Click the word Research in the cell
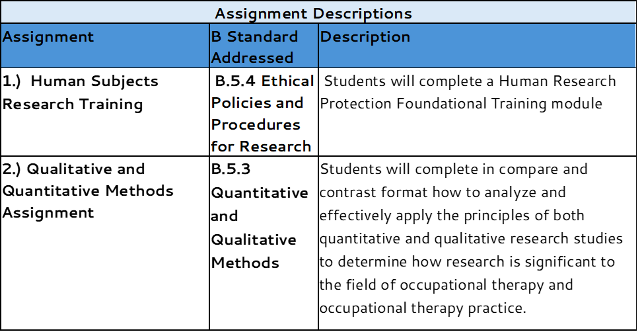 pos(275,146)
